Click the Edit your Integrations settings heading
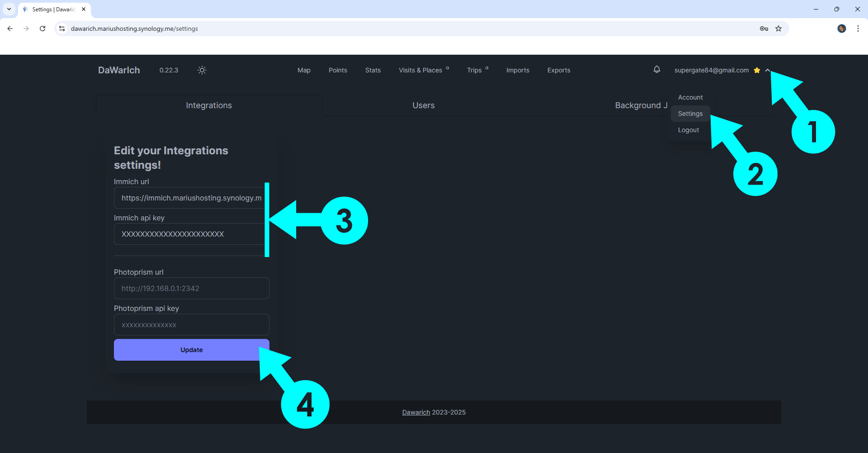The image size is (868, 453). pyautogui.click(x=171, y=157)
